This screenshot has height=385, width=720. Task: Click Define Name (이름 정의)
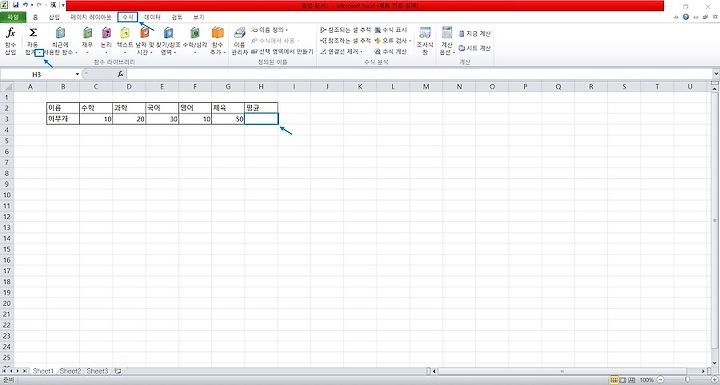click(x=269, y=30)
